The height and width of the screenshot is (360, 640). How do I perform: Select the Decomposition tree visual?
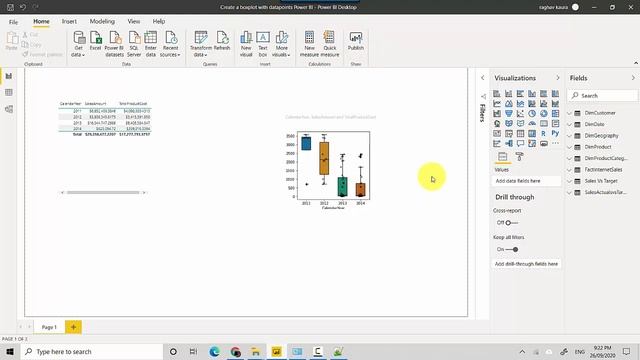[509, 143]
